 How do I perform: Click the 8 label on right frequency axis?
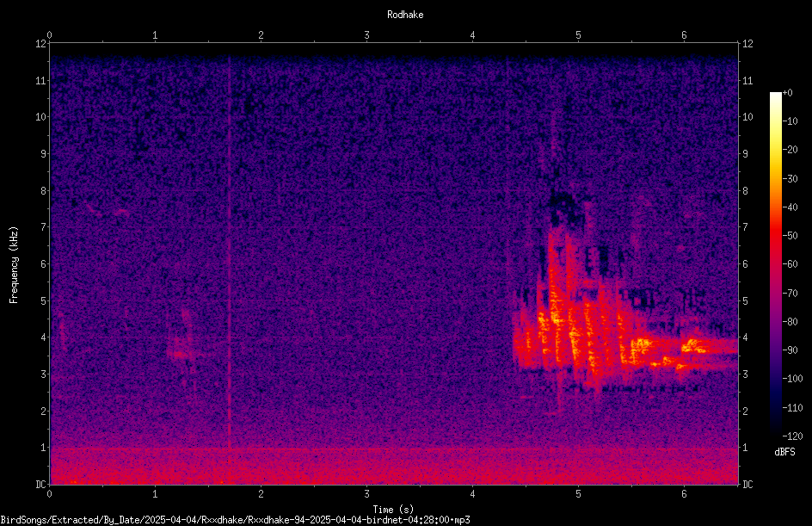click(745, 191)
